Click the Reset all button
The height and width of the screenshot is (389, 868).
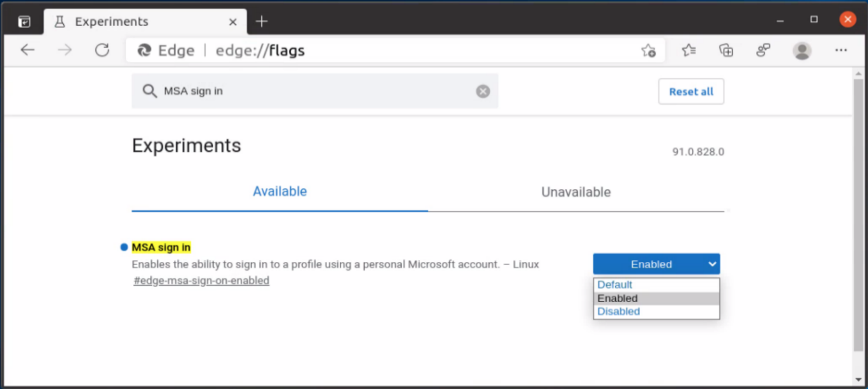click(x=691, y=91)
